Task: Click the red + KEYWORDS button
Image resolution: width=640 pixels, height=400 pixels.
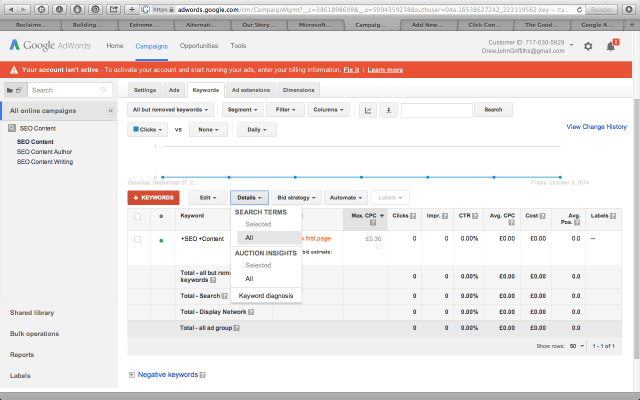Action: coord(153,198)
